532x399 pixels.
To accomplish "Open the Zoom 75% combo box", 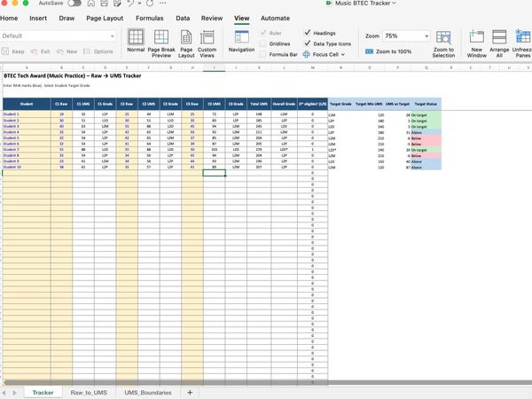I will (x=406, y=36).
